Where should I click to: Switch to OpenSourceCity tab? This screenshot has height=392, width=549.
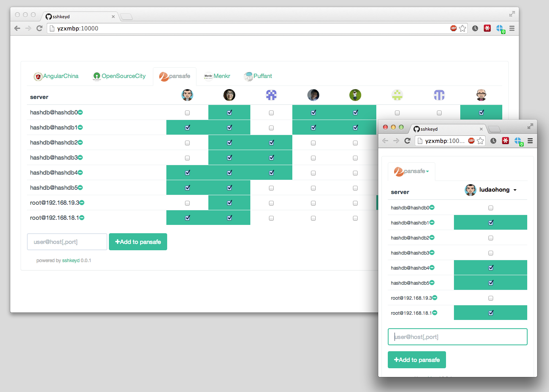pos(119,76)
